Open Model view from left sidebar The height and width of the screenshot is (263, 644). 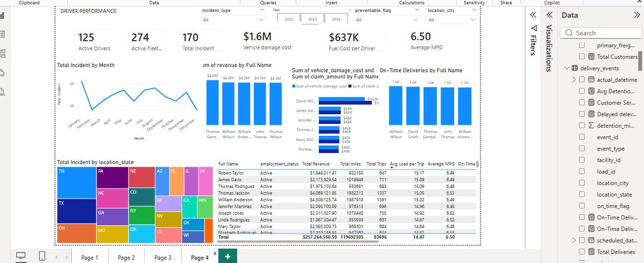2,53
